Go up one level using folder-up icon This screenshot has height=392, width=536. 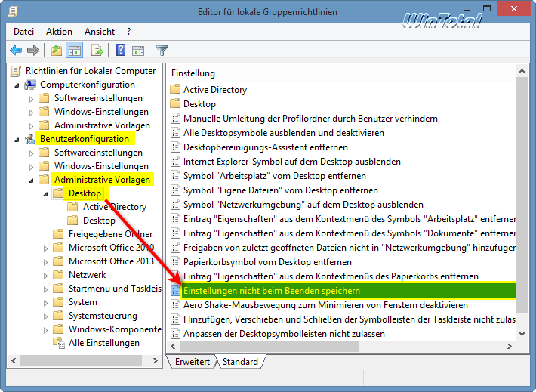pyautogui.click(x=57, y=51)
